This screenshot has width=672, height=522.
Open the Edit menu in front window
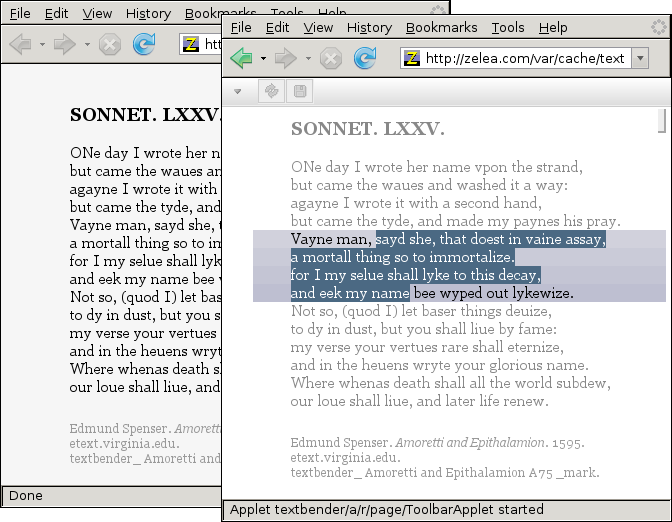tap(277, 27)
